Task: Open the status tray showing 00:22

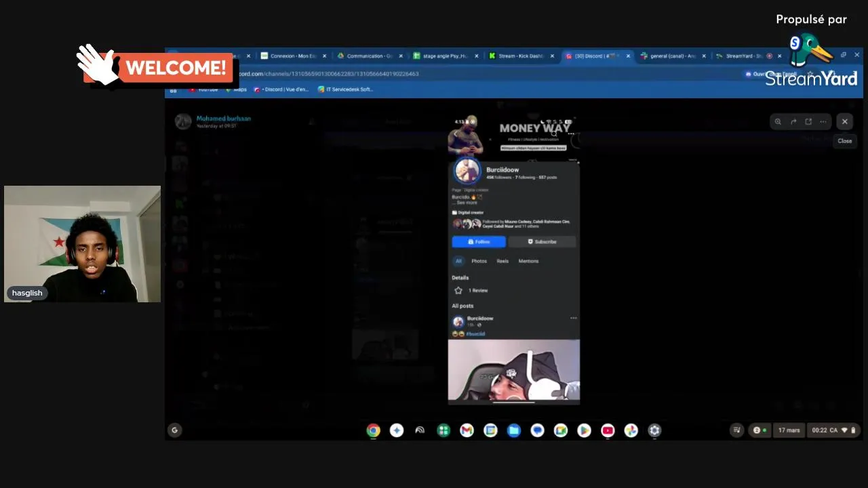Action: [x=834, y=430]
